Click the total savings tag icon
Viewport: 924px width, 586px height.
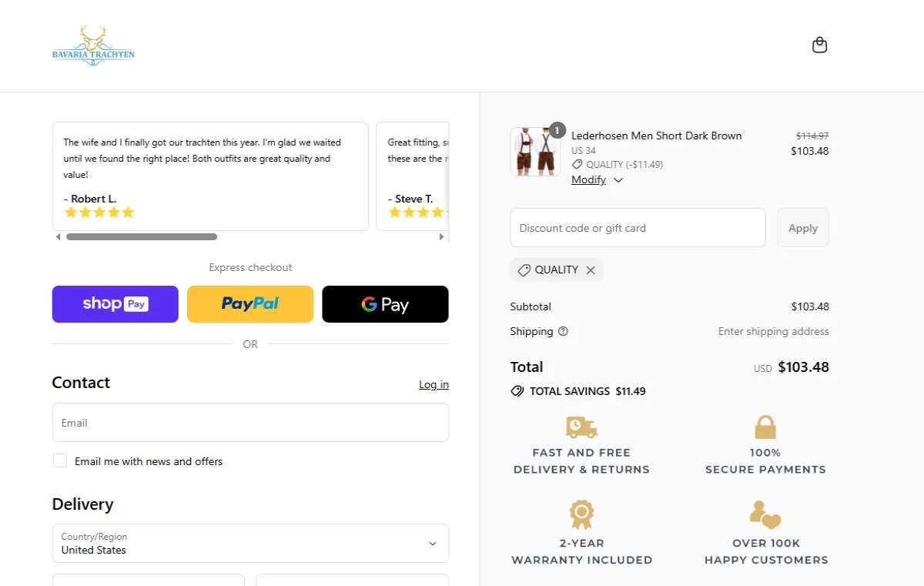(x=517, y=391)
